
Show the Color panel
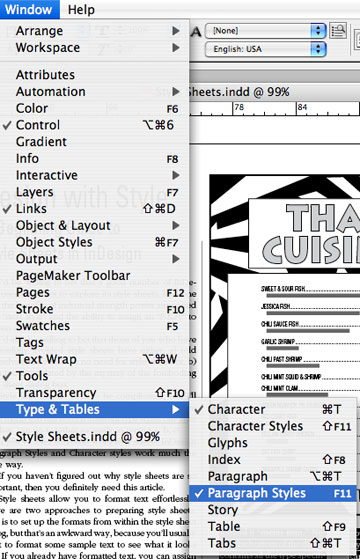coord(94,108)
